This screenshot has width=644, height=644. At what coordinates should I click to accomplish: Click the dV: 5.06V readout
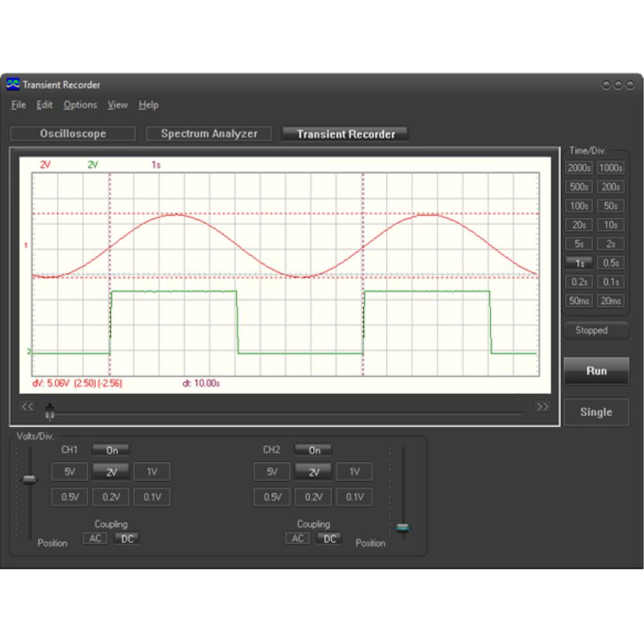click(77, 383)
